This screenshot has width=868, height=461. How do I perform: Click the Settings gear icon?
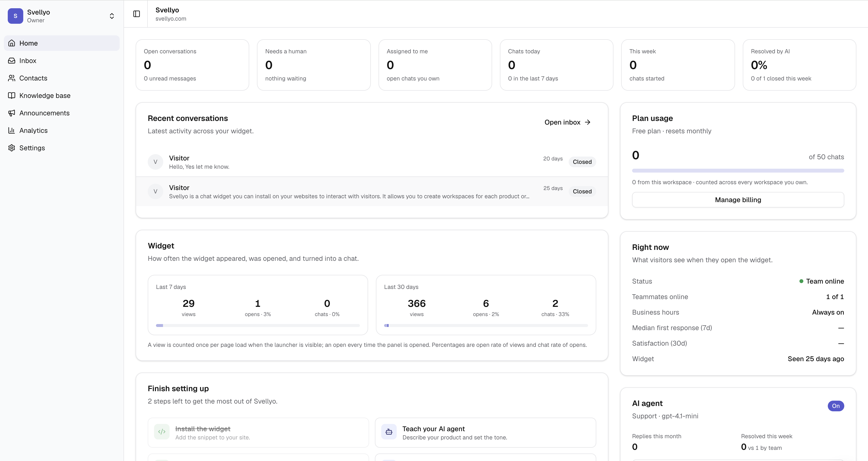tap(12, 148)
